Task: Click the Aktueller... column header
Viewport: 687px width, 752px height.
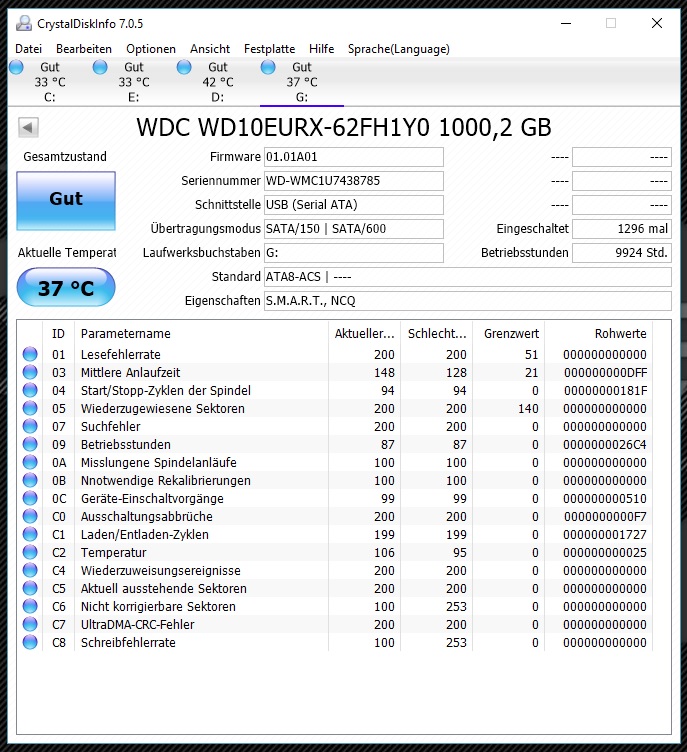Action: [x=364, y=333]
